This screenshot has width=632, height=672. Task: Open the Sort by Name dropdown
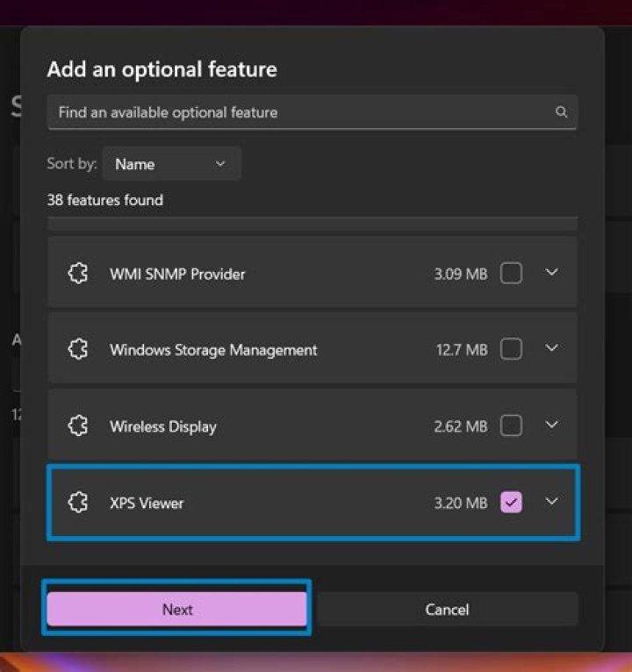click(171, 164)
